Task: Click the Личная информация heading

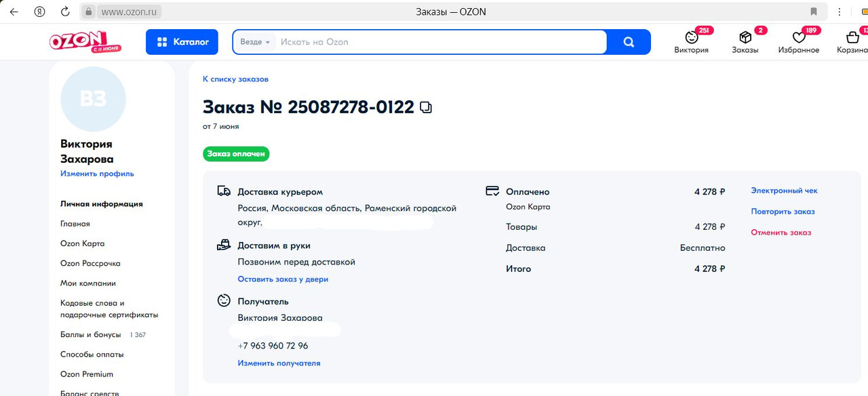Action: click(x=102, y=204)
